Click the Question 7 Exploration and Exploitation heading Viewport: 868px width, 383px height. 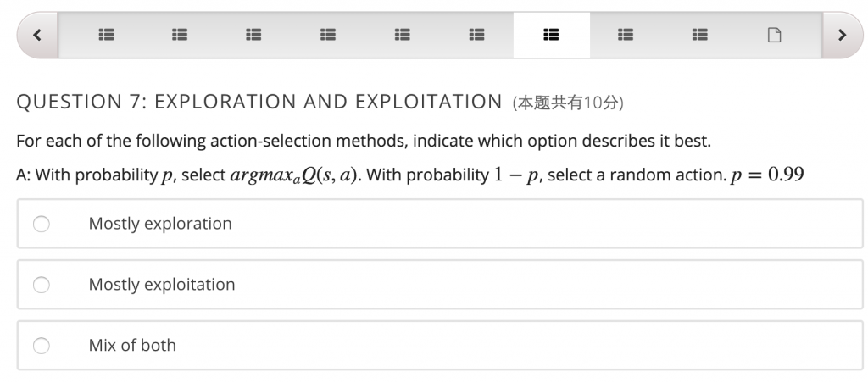tap(259, 103)
